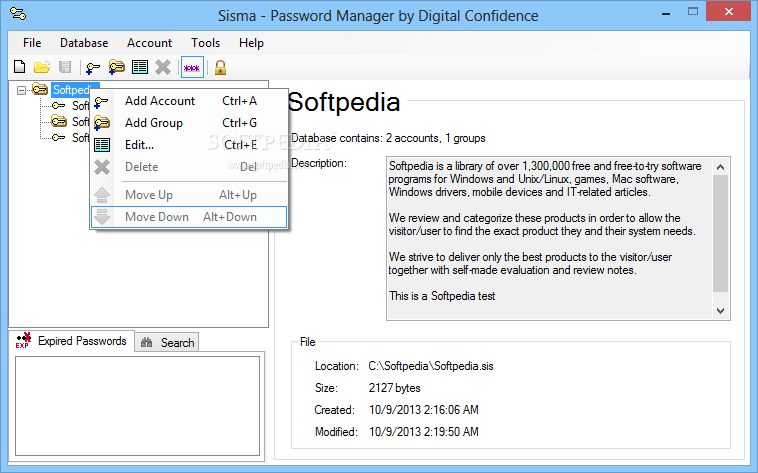758x473 pixels.
Task: Select the Softpedia root tree item
Action: (71, 90)
